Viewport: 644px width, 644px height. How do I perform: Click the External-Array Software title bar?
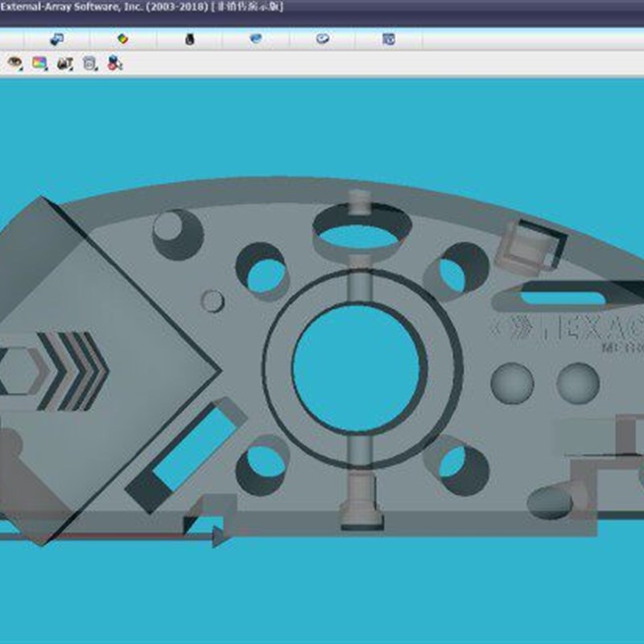(x=142, y=6)
